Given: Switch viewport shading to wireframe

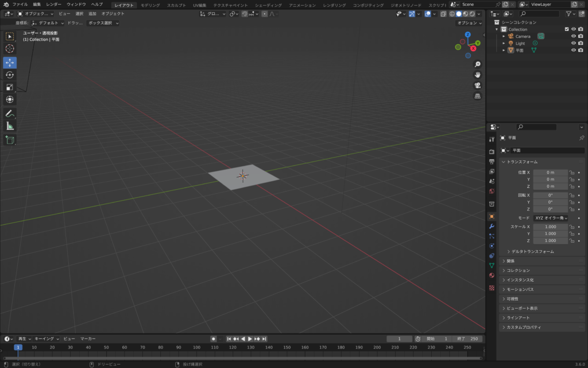Looking at the screenshot, I should tap(452, 14).
